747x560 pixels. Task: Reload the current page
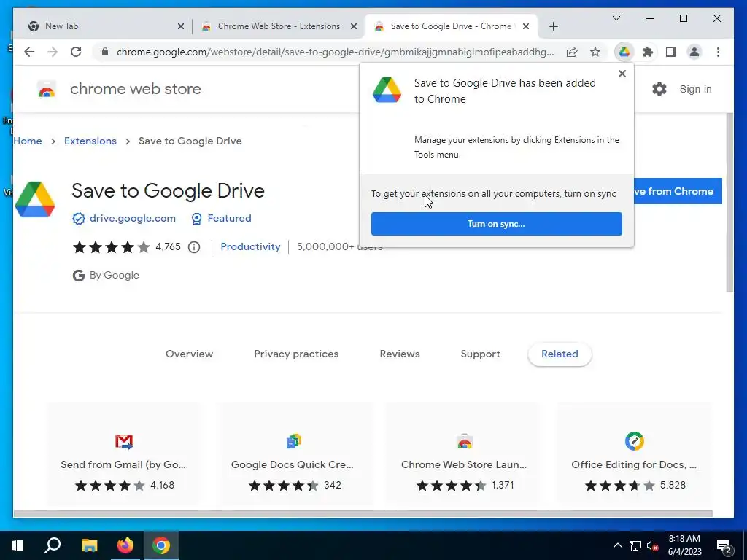76,52
